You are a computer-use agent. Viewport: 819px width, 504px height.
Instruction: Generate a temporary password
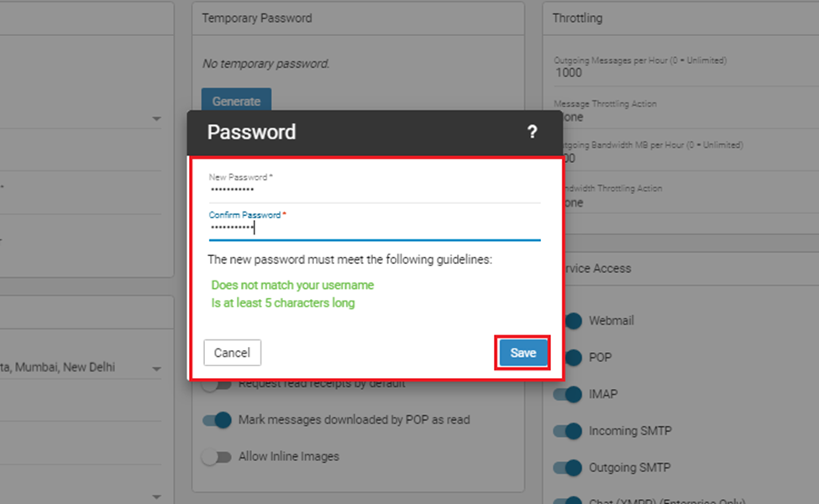tap(236, 100)
